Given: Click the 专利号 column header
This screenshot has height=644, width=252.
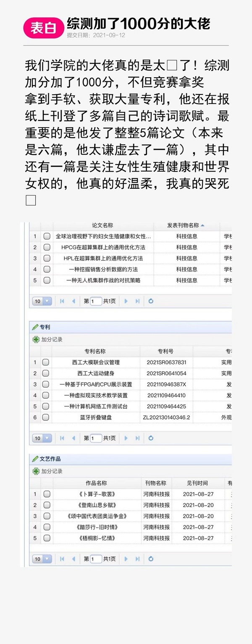Looking at the screenshot, I should pyautogui.click(x=165, y=351).
